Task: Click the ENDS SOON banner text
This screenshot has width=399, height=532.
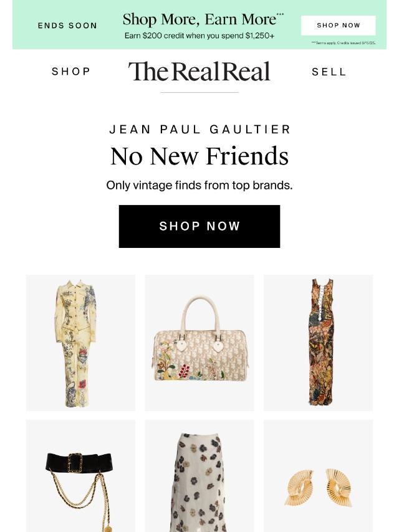Action: [67, 26]
